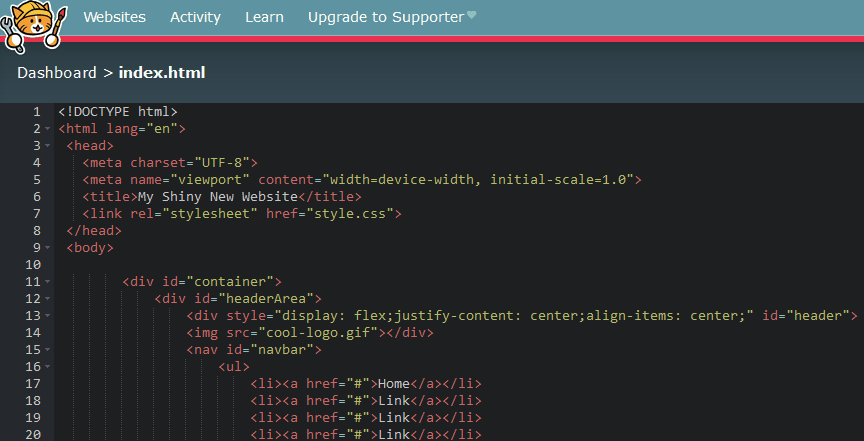The height and width of the screenshot is (441, 864).
Task: Click the index.html breadcrumb label
Action: click(162, 73)
